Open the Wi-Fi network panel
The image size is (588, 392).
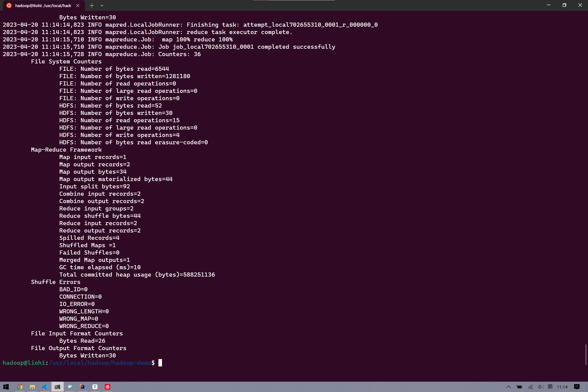point(530,387)
